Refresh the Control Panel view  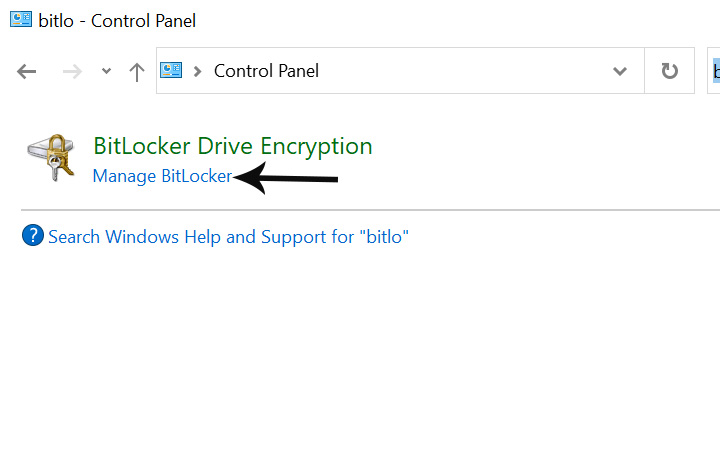point(669,71)
